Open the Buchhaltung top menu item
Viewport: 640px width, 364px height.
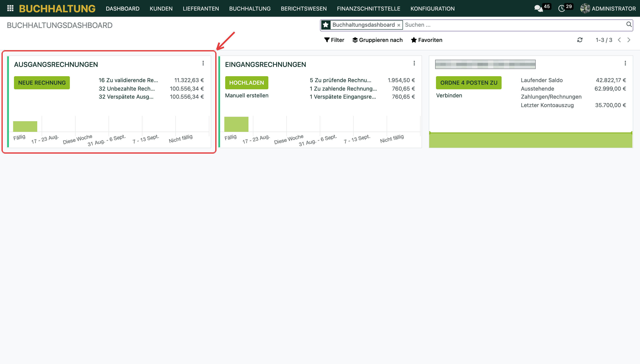pos(250,8)
